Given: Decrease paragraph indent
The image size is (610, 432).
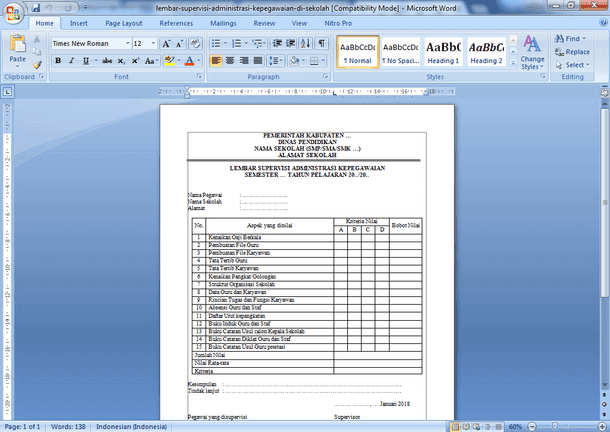Looking at the screenshot, I should [277, 43].
